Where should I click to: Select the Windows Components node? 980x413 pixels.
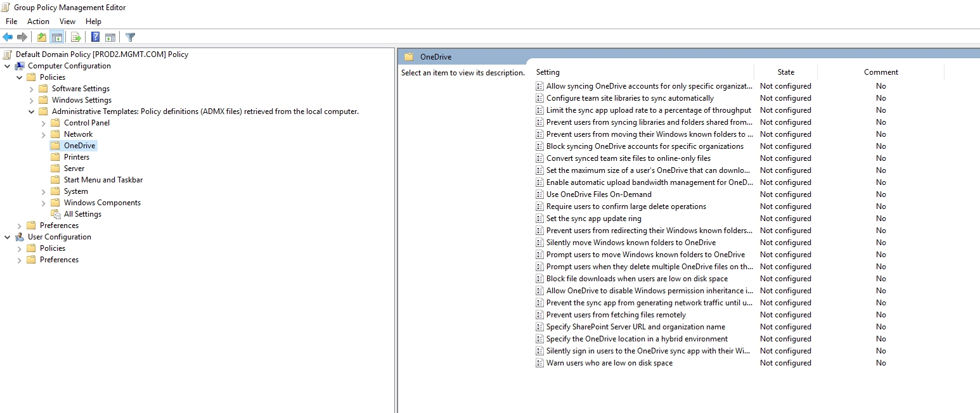[x=101, y=202]
